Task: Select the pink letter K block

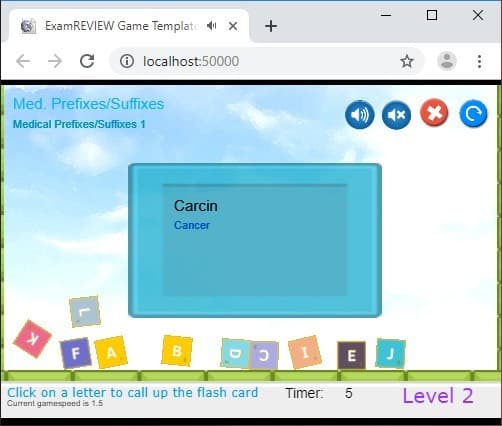Action: point(32,339)
